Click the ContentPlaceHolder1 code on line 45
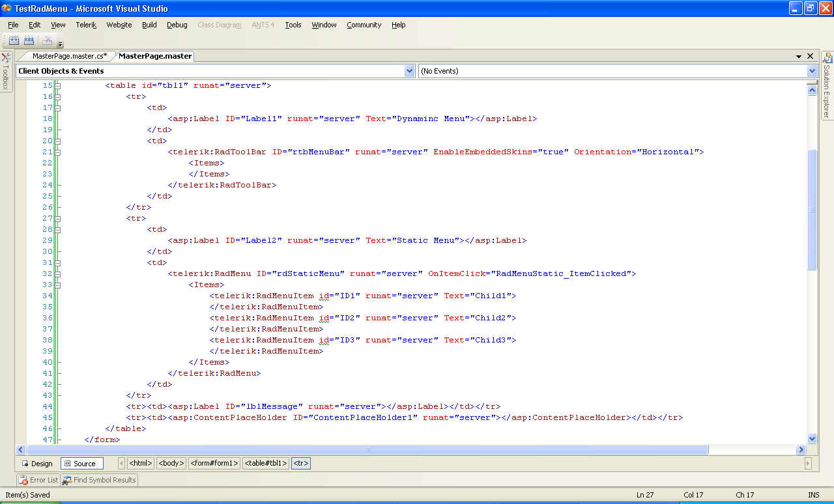This screenshot has width=834, height=504. pos(405,417)
